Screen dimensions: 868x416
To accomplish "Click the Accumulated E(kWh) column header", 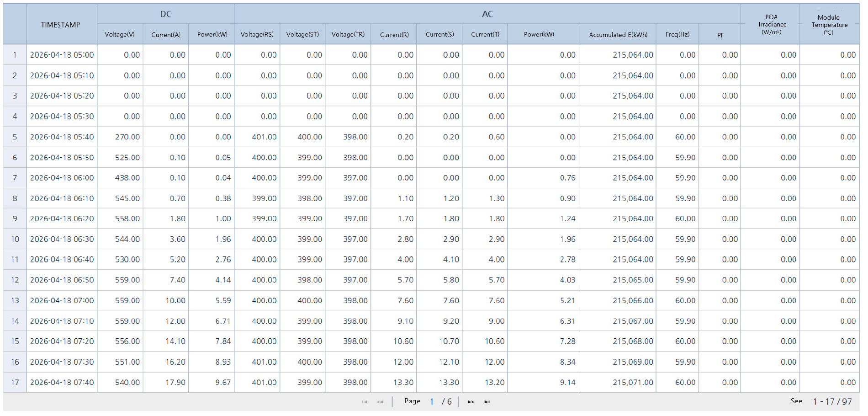I will (x=618, y=34).
